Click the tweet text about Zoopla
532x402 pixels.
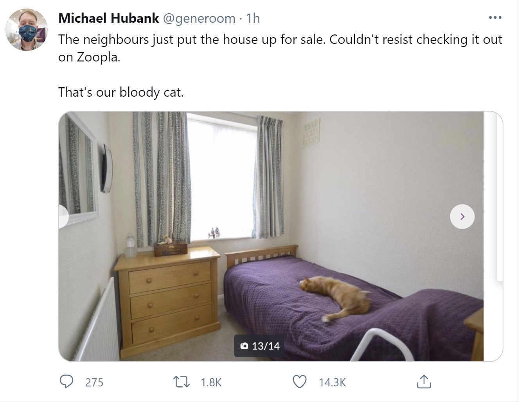point(280,48)
